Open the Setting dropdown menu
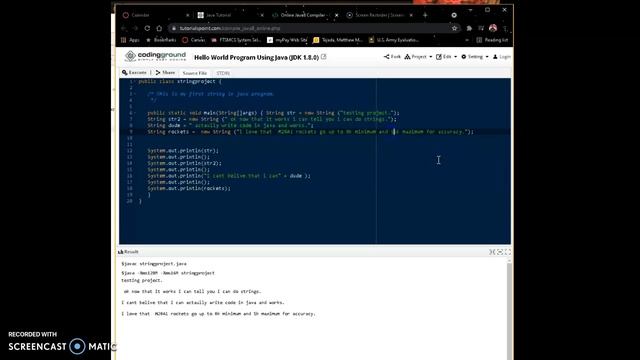Screen dimensions: 640x360 [475, 57]
